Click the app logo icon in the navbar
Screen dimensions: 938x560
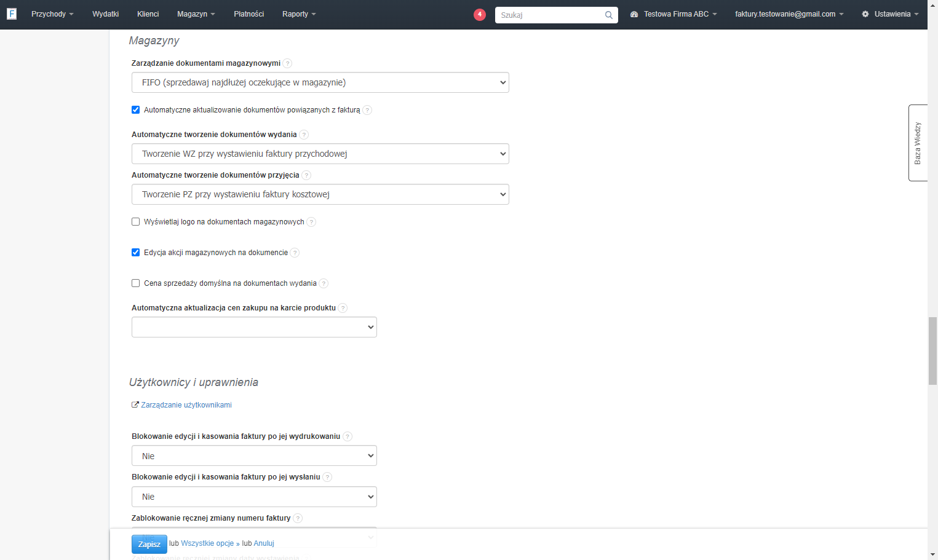click(x=12, y=14)
